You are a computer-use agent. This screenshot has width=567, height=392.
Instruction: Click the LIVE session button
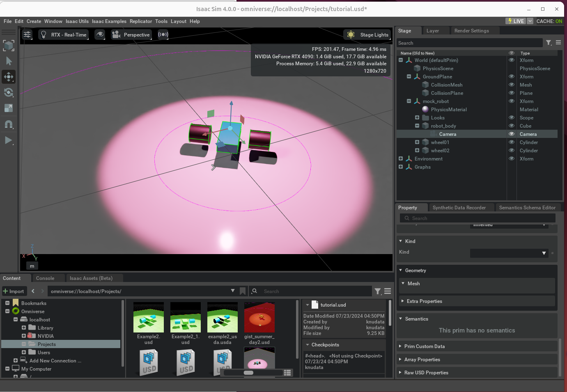click(516, 21)
